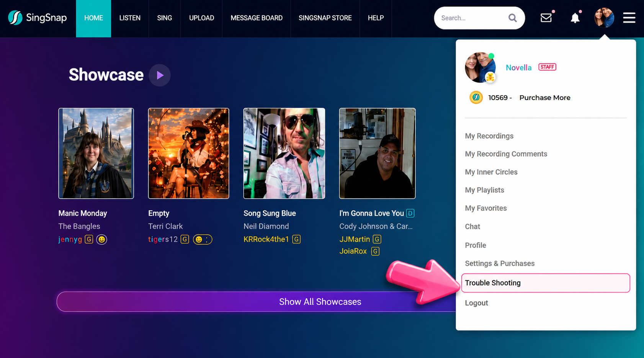This screenshot has height=358, width=644.
Task: Open My Recording Comments
Action: click(506, 154)
